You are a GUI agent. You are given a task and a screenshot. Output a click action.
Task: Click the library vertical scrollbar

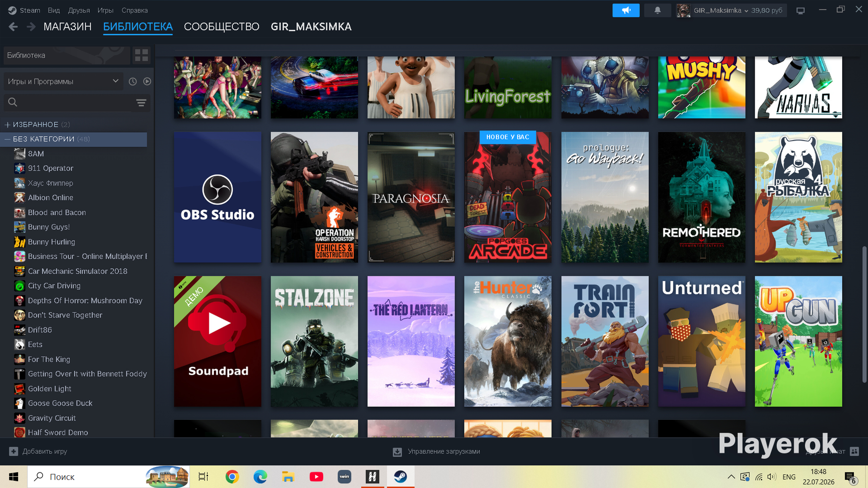click(865, 315)
